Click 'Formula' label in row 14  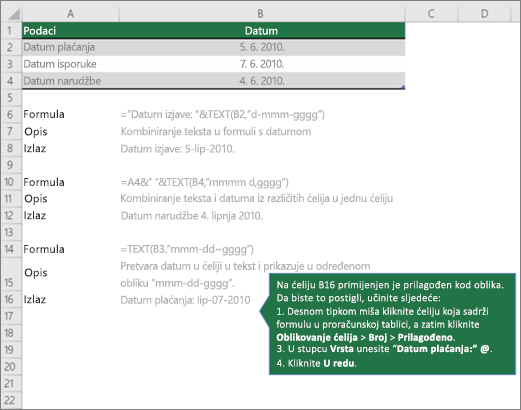44,249
